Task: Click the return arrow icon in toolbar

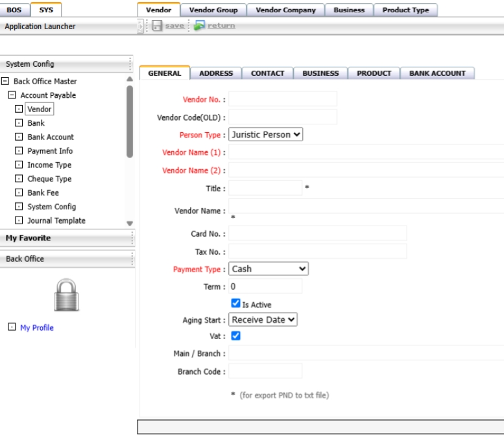Action: tap(200, 26)
